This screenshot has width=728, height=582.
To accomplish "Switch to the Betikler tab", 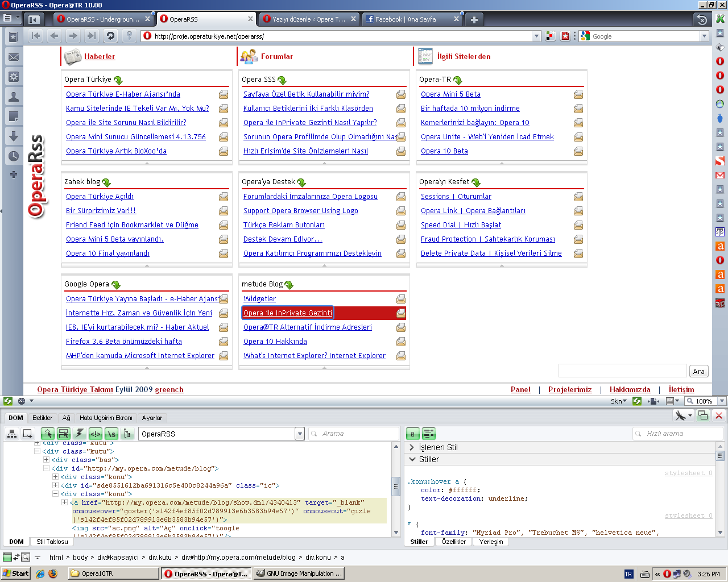I will click(42, 418).
